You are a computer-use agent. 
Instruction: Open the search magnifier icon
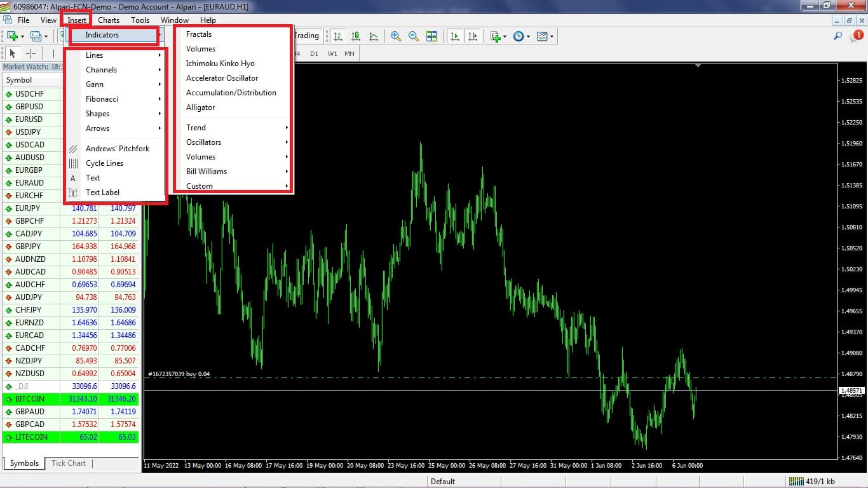(838, 36)
